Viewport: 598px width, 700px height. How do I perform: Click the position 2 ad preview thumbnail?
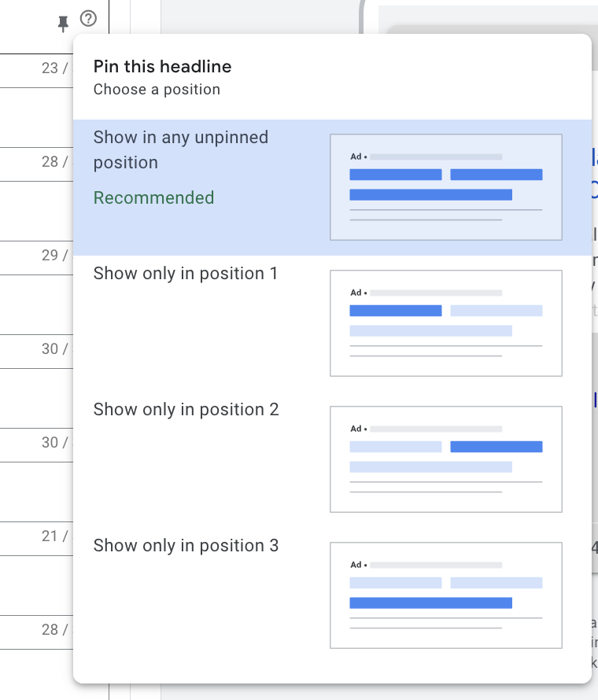point(445,459)
